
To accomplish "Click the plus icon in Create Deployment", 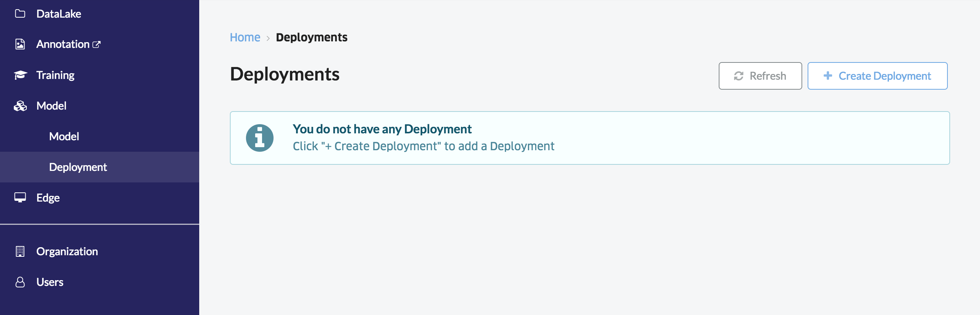I will [x=828, y=75].
